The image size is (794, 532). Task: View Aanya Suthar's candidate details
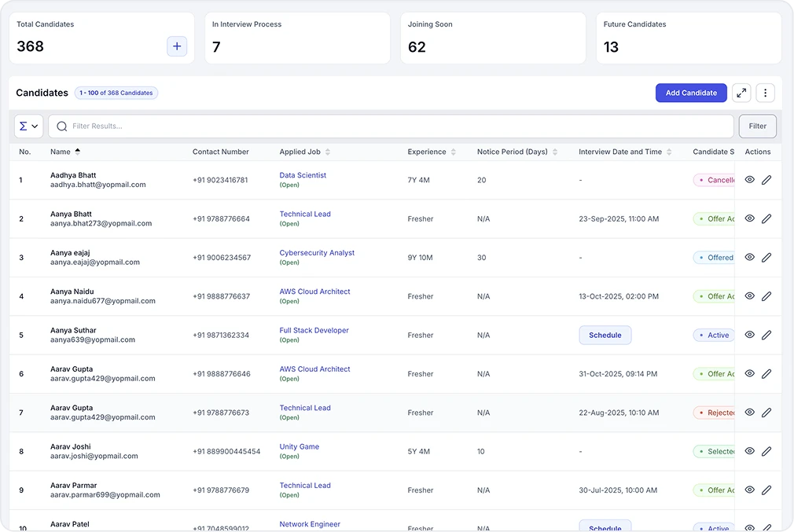click(749, 335)
